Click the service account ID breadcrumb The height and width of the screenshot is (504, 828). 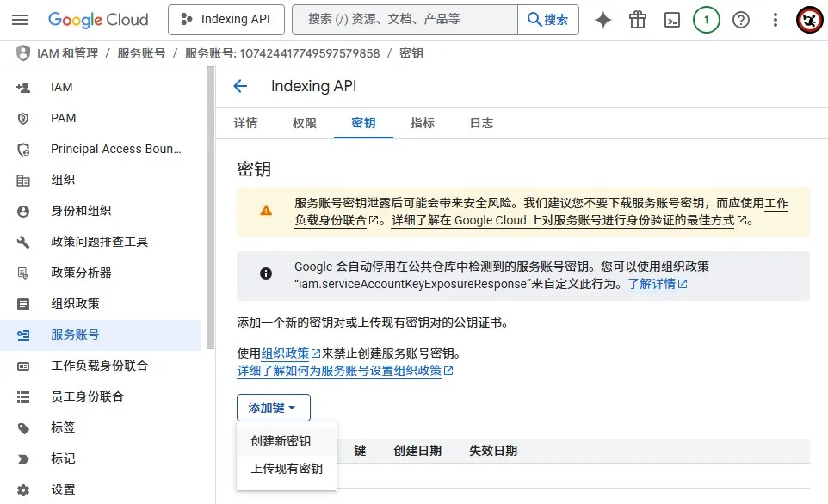[x=282, y=53]
